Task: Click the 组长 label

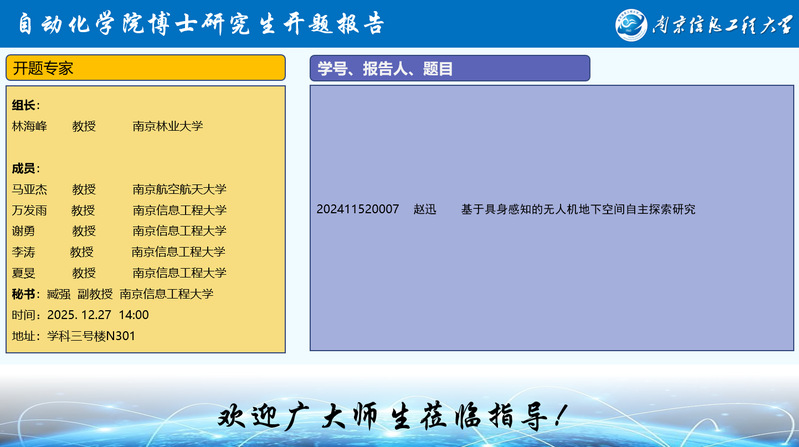Action: click(26, 105)
